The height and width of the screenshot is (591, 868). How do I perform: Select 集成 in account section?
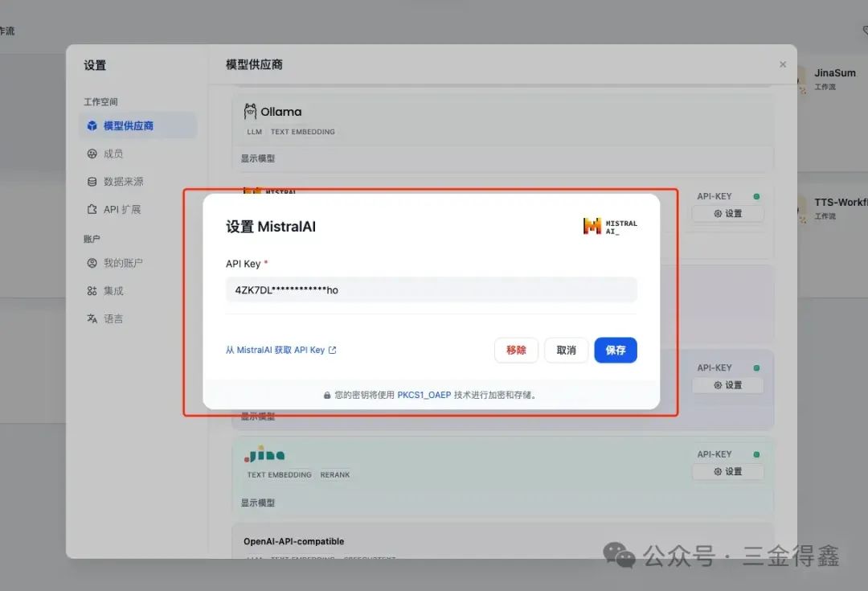tap(113, 291)
